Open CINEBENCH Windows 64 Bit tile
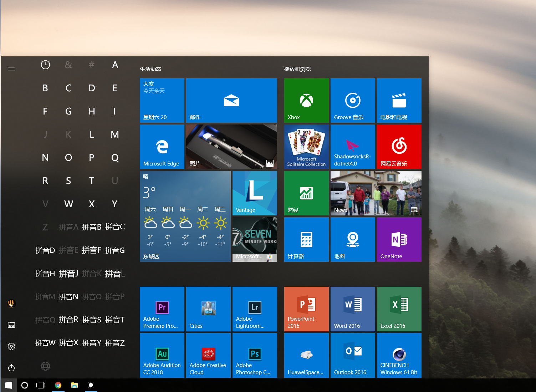The height and width of the screenshot is (392, 536). coord(399,355)
